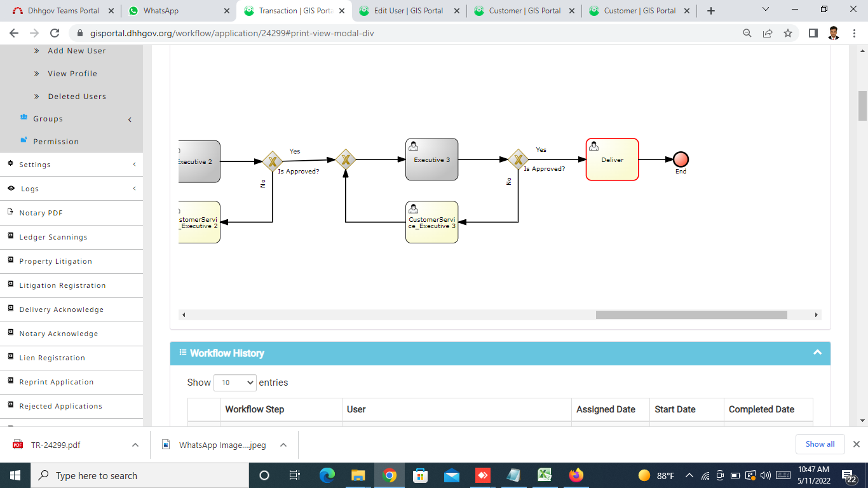The height and width of the screenshot is (488, 868).
Task: Switch to Dhhgov Teams Portal tab
Action: coord(64,11)
